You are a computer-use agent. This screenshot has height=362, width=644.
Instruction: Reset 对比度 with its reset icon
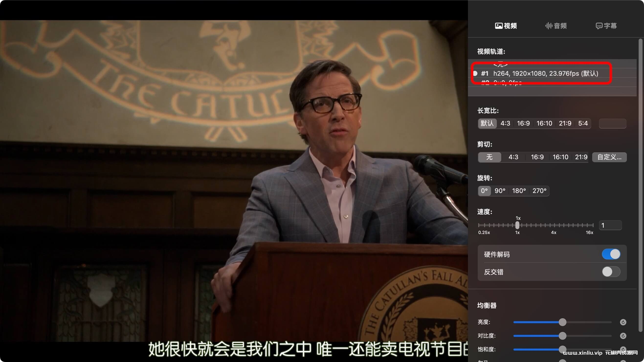(623, 336)
